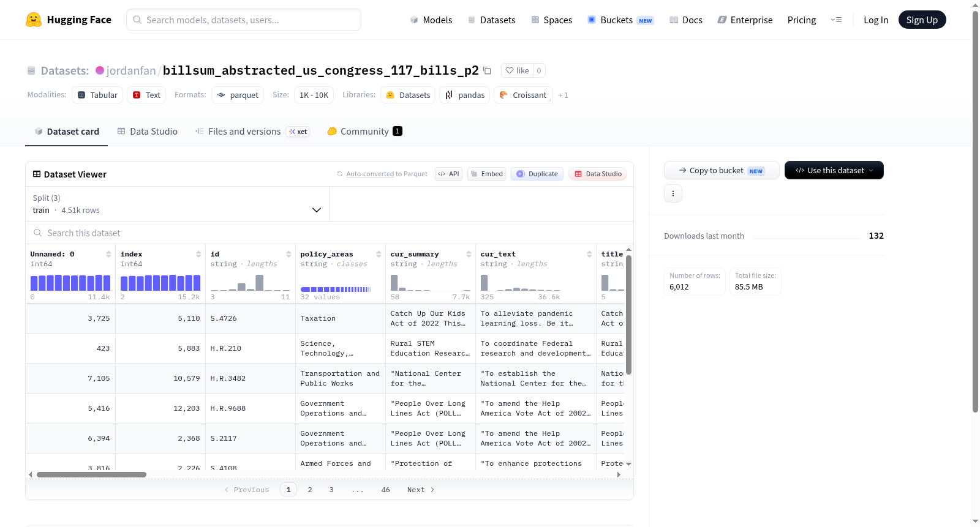This screenshot has height=527, width=980.
Task: Switch to the Data Studio tab
Action: tap(148, 132)
